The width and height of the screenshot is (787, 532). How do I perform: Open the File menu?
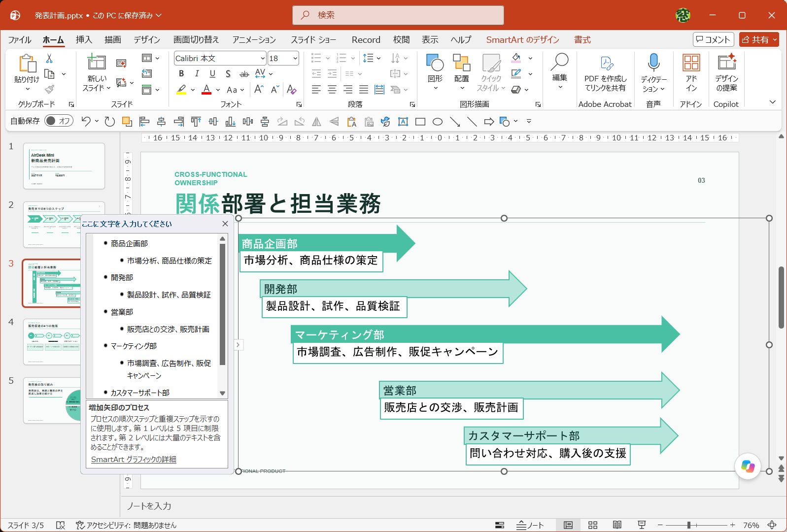point(20,40)
